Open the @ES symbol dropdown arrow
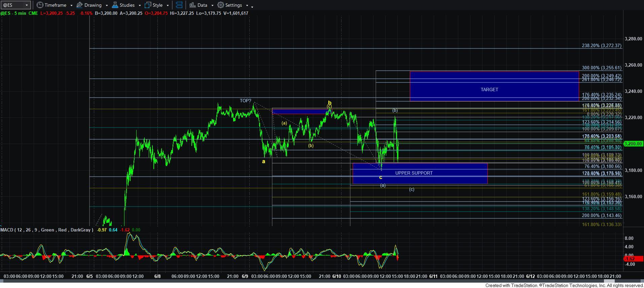Screen dimensions: 644x288 [27, 5]
